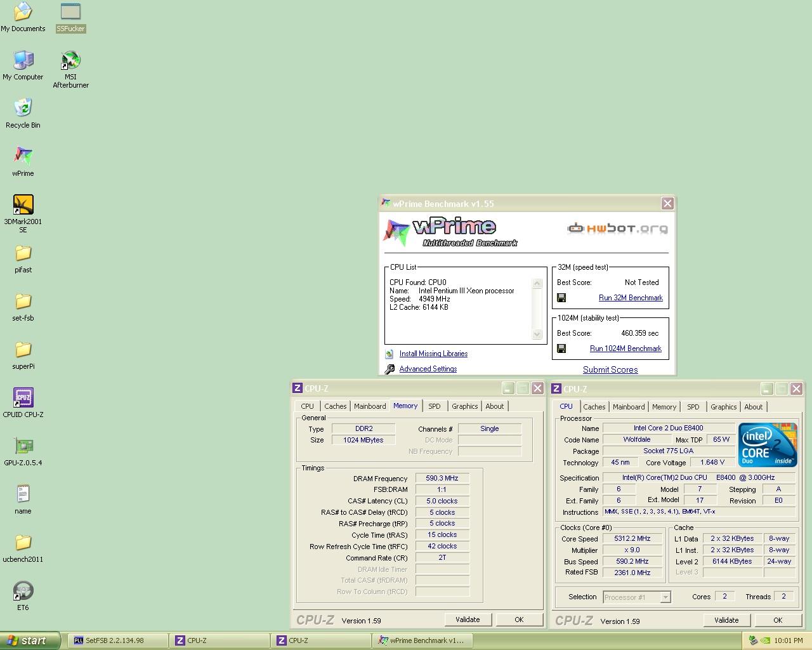Open SPD tab in left CPU-Z window
812x650 pixels.
tap(435, 406)
